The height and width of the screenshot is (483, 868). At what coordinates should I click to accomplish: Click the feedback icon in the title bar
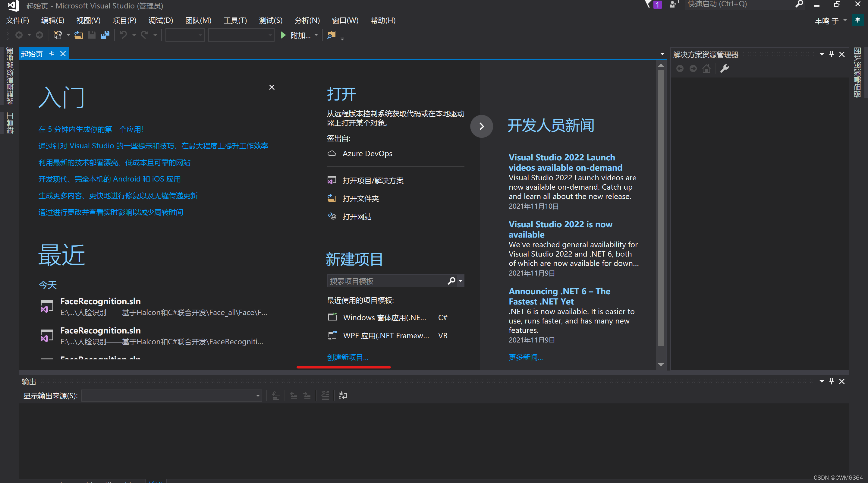(674, 5)
